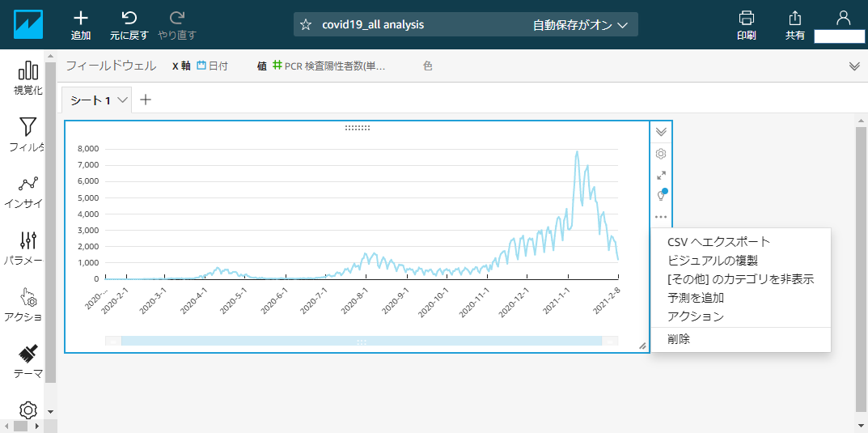Open the アクション pointer panel
The height and width of the screenshot is (433, 868).
28,297
